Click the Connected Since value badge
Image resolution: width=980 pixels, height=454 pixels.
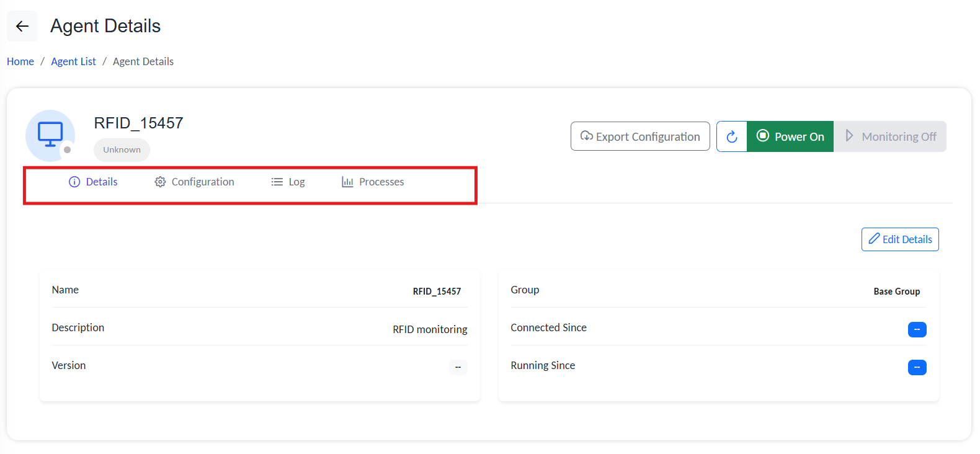917,329
